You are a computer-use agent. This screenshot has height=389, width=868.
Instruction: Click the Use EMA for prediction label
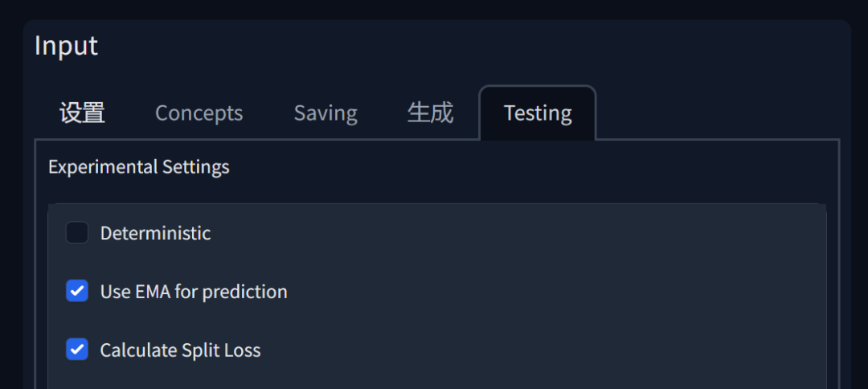click(x=193, y=291)
